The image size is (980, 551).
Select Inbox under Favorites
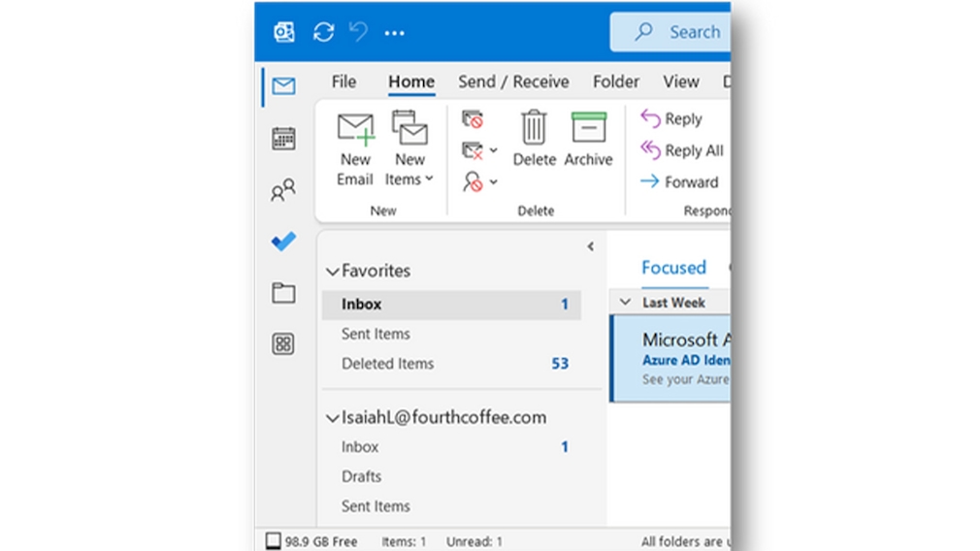point(451,305)
